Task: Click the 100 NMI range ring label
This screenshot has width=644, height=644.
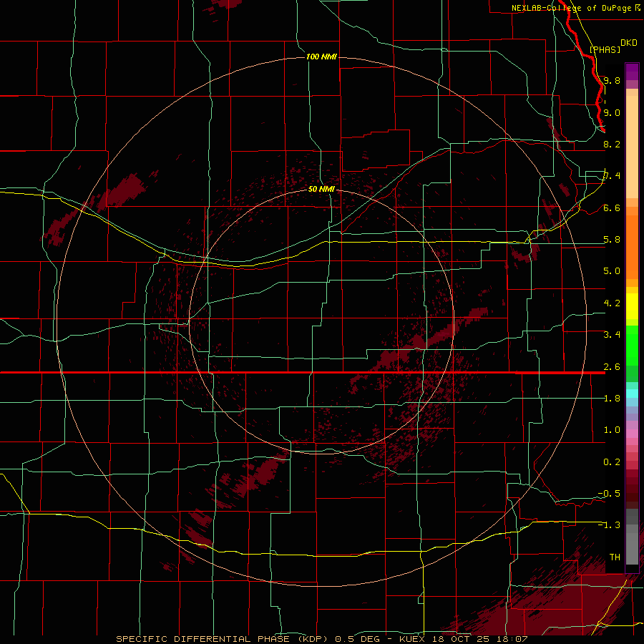Action: pos(321,57)
